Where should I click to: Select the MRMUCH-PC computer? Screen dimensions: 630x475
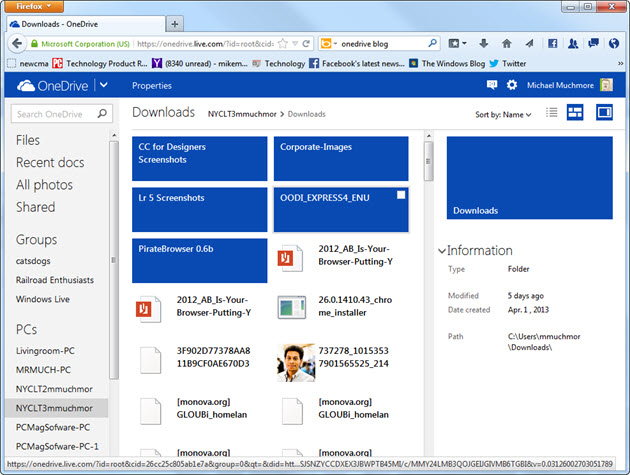pyautogui.click(x=43, y=370)
